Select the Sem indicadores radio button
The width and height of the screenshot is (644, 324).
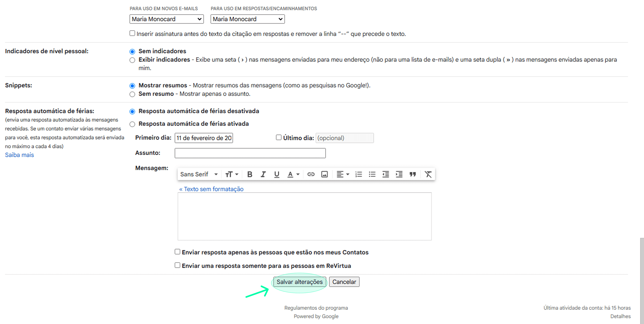132,51
